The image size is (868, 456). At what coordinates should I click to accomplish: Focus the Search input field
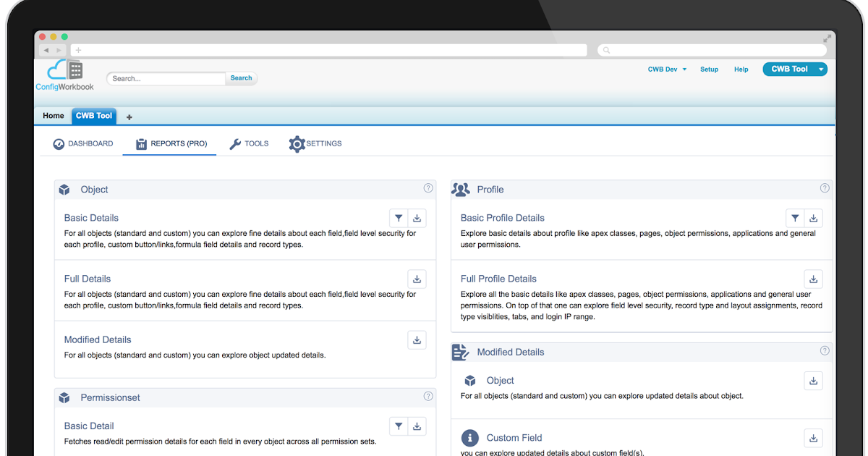(167, 78)
